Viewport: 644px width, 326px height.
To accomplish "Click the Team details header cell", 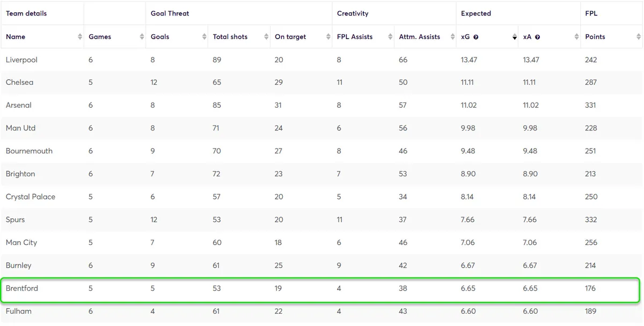I will 26,13.
